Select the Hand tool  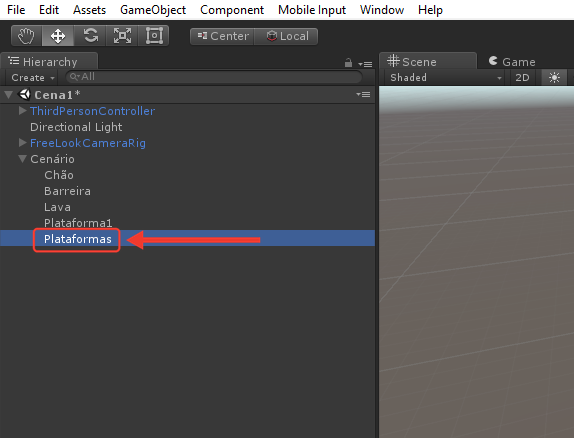click(x=26, y=36)
